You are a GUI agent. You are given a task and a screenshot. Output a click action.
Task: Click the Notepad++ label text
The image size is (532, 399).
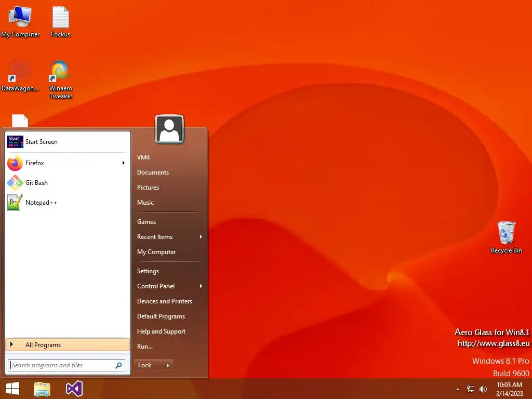tap(41, 203)
